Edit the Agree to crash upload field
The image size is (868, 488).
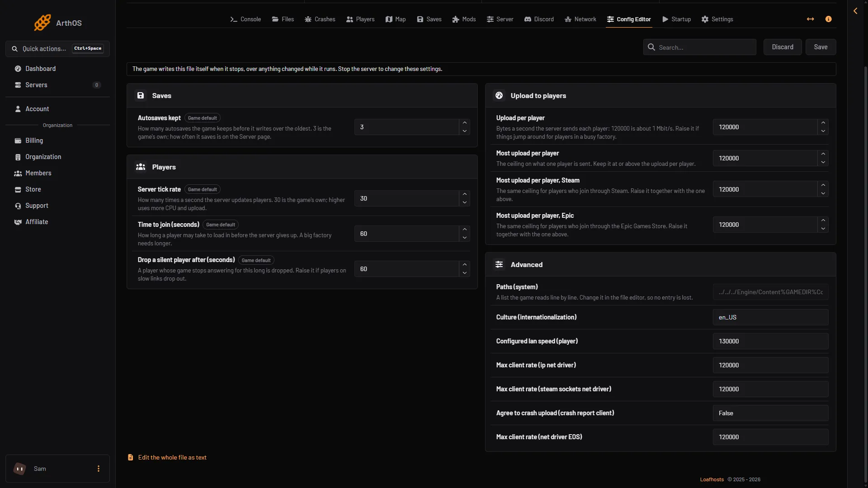click(770, 413)
